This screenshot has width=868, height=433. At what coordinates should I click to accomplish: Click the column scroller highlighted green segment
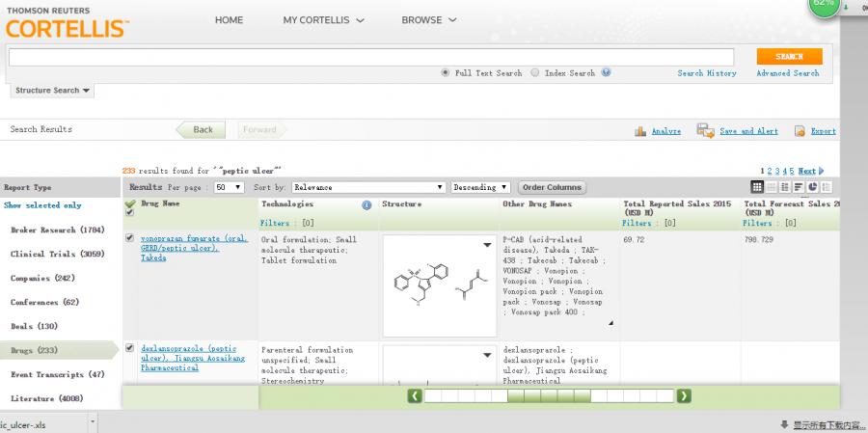pos(549,396)
